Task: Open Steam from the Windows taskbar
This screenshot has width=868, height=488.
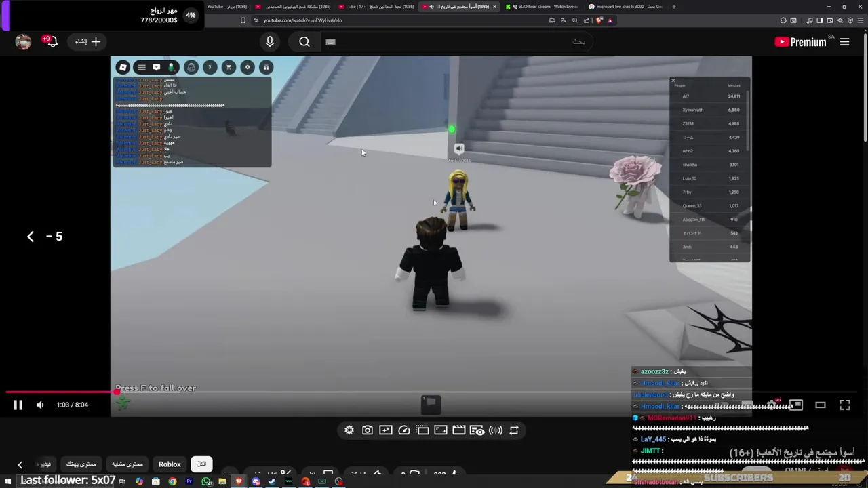Action: point(272,482)
